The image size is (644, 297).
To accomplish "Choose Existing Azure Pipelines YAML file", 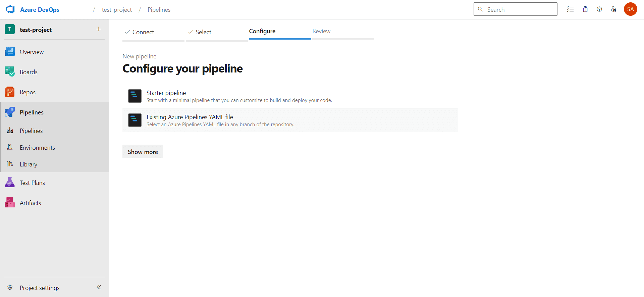I will click(190, 117).
